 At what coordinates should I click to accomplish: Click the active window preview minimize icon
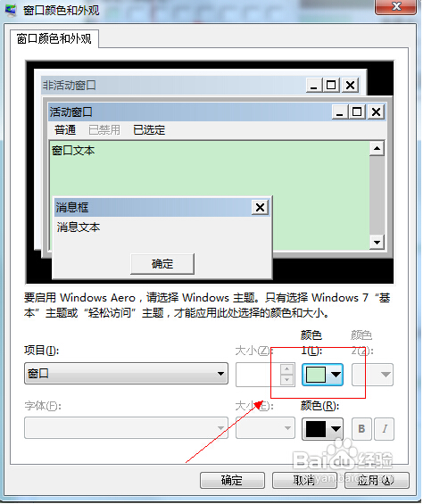point(339,112)
